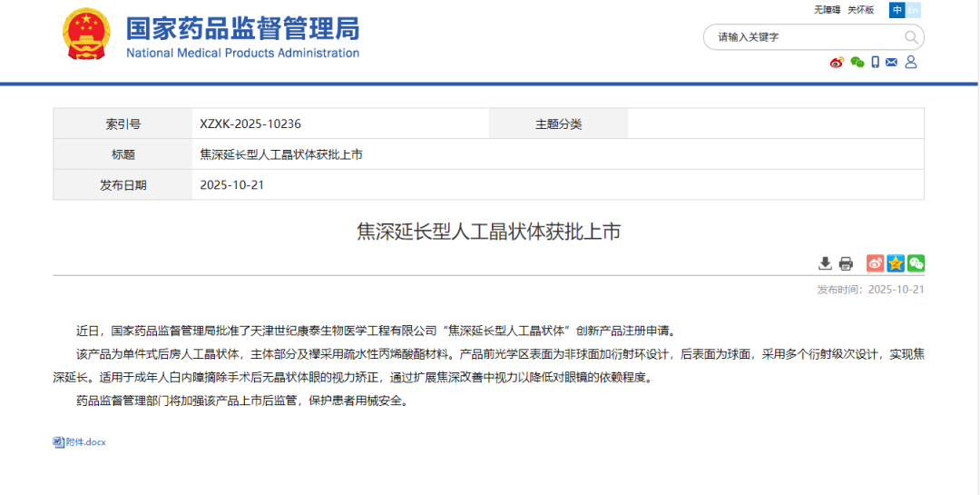Click the 国家药品监督管理局 site title
This screenshot has height=495, width=980.
pos(242,28)
